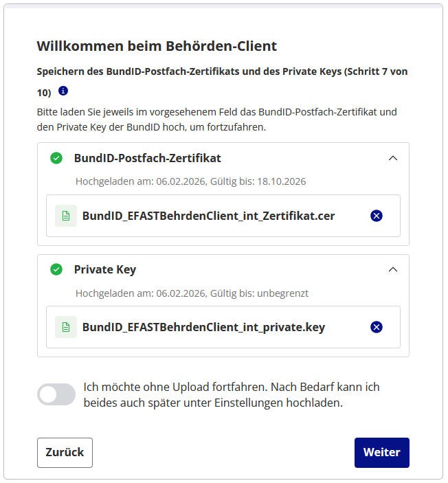Click the document icon of the Zertifikat.cer file
The width and height of the screenshot is (448, 483).
[x=66, y=216]
